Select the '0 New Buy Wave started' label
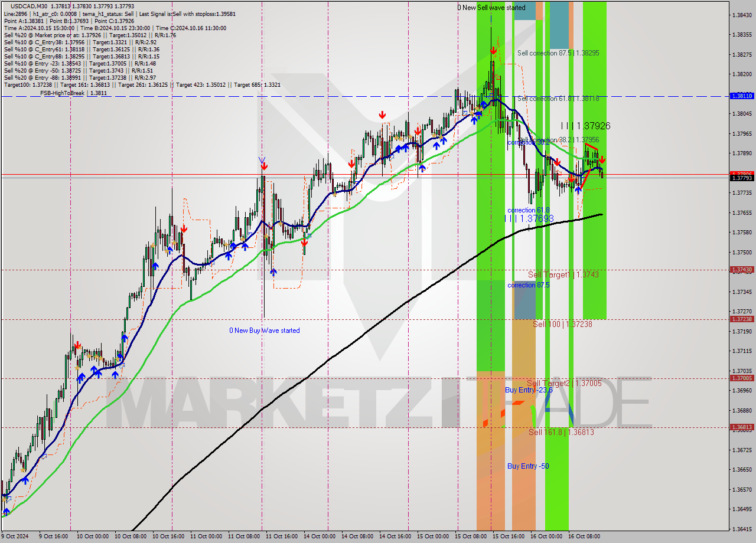756x543 pixels. 265,331
